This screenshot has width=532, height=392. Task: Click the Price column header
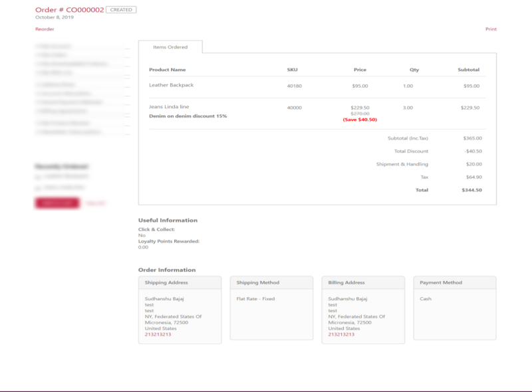(360, 70)
